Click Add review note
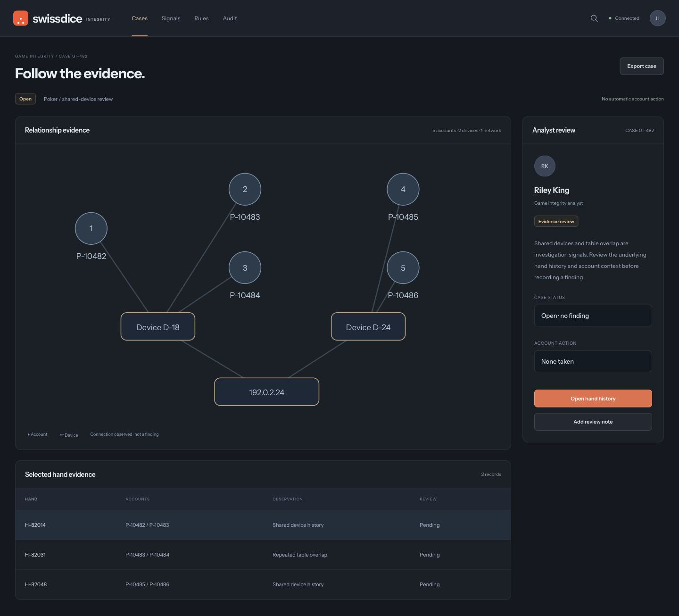 point(593,422)
